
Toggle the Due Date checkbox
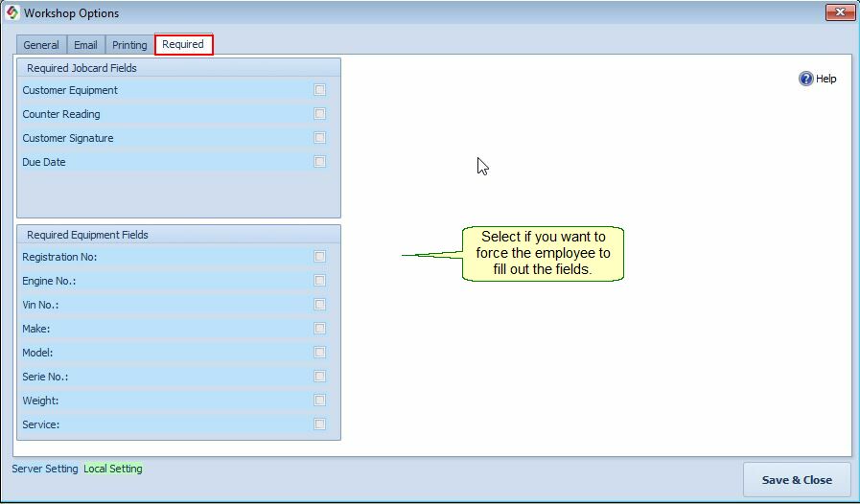[320, 162]
